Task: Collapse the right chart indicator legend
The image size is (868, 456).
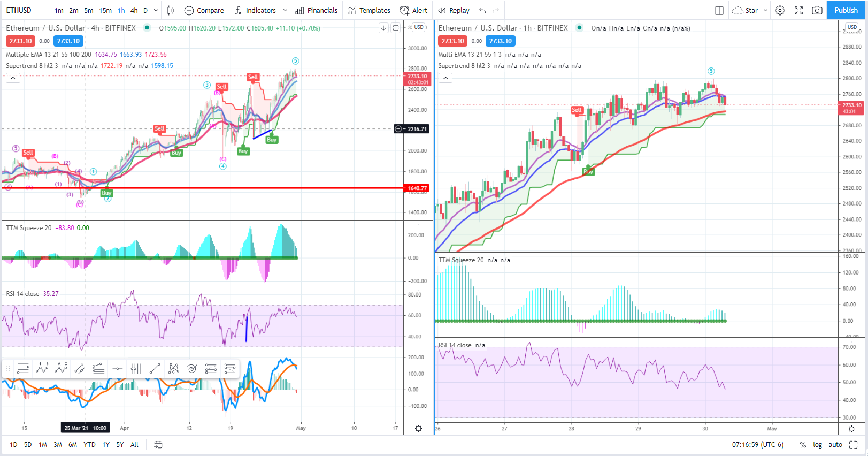Action: 445,78
